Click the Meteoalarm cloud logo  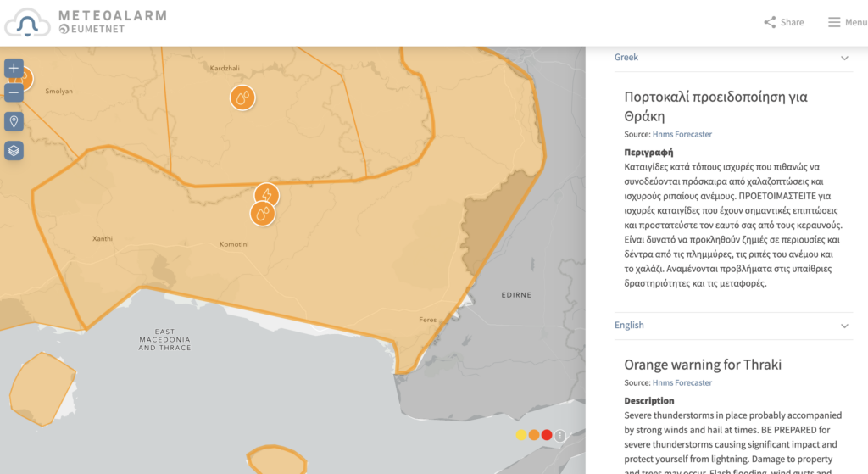click(27, 23)
